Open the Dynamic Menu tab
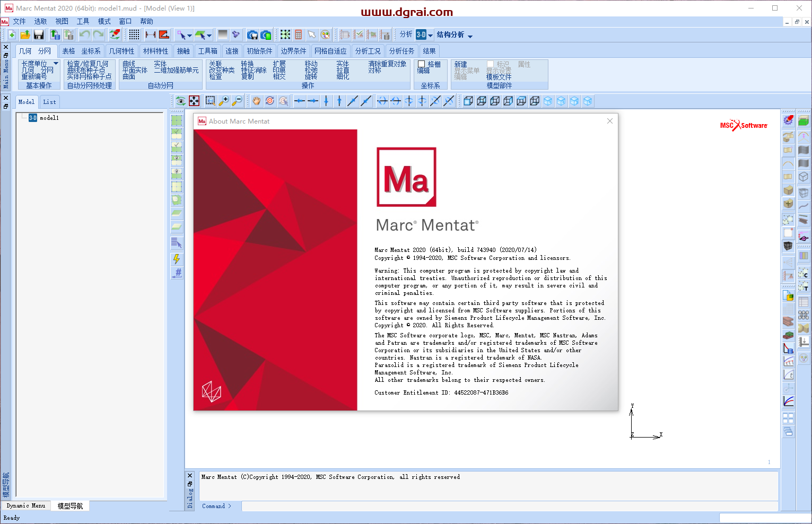The image size is (812, 524). point(26,506)
